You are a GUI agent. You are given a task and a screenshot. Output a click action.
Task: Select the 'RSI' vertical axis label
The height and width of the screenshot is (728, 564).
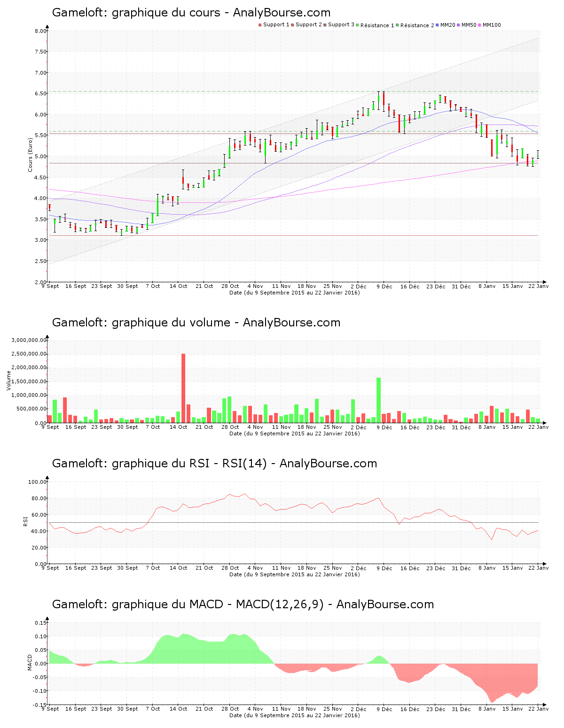click(25, 521)
